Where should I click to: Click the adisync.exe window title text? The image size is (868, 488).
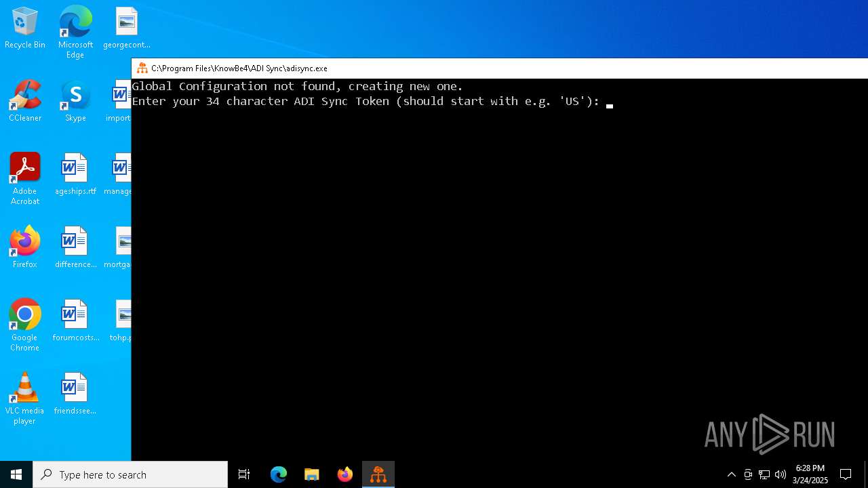(x=239, y=68)
